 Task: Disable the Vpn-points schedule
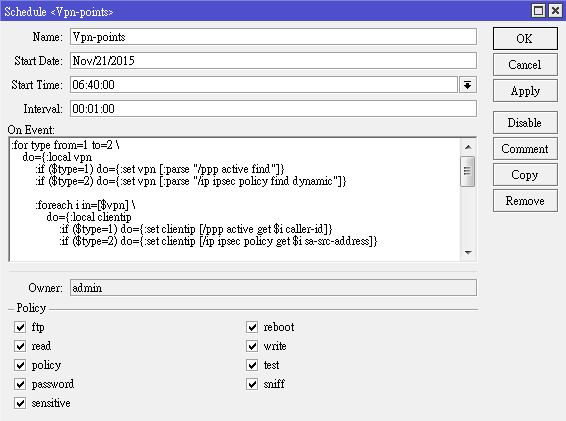point(525,123)
